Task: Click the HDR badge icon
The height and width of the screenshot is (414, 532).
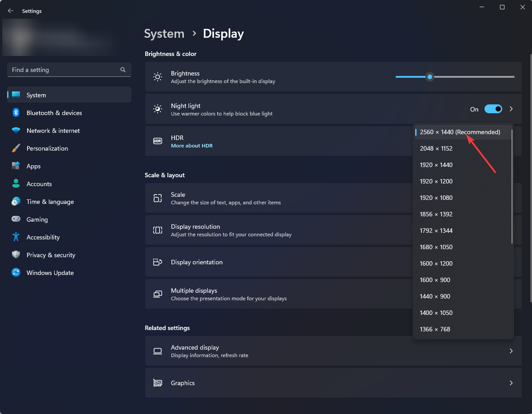Action: tap(158, 141)
